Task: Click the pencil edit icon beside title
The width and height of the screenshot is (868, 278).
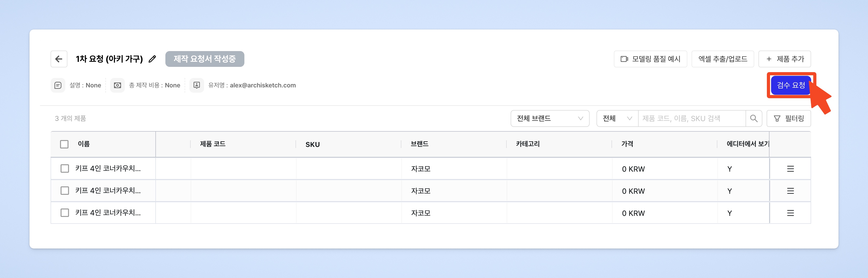Action: pyautogui.click(x=152, y=59)
